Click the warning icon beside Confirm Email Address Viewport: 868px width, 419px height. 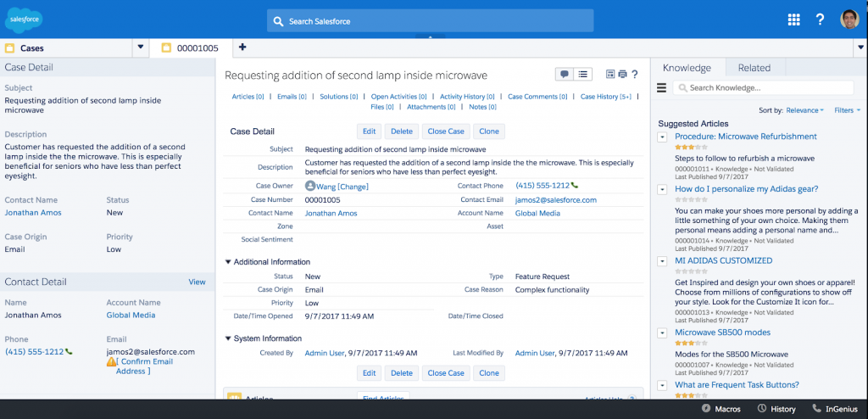tap(111, 362)
